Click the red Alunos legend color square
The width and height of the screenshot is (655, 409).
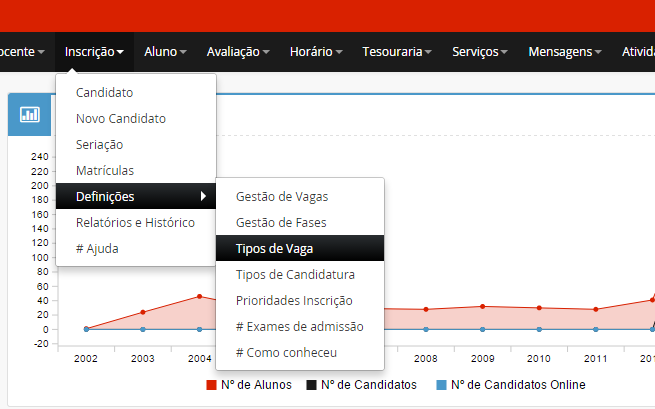pyautogui.click(x=211, y=385)
